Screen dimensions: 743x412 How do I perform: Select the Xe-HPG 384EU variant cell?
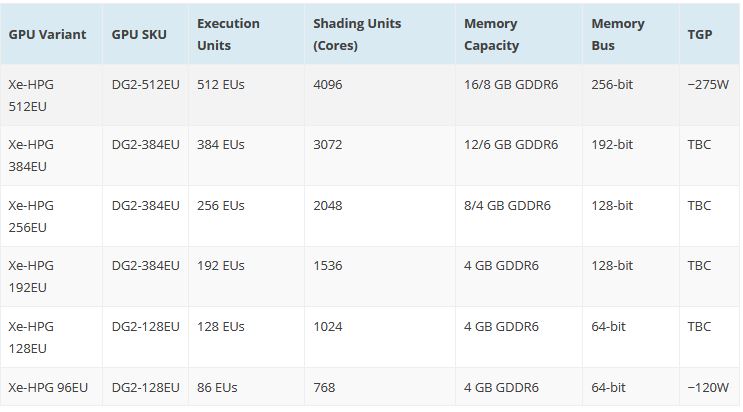[x=31, y=155]
